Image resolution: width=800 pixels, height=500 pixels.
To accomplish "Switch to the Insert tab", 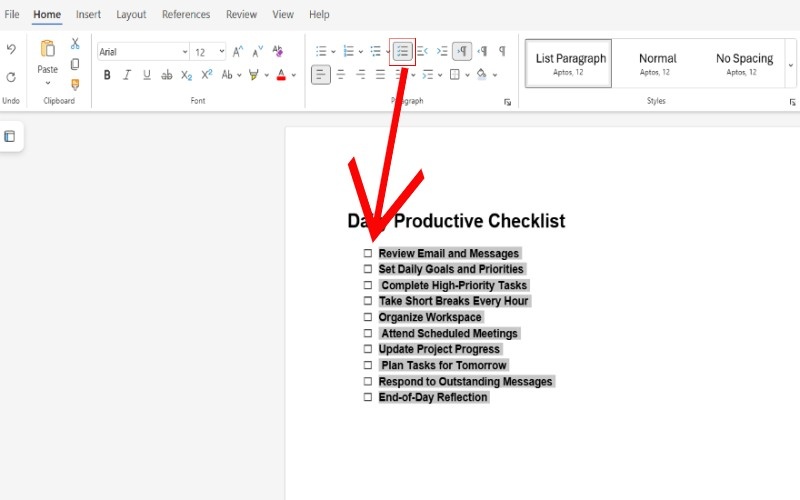I will pyautogui.click(x=88, y=14).
